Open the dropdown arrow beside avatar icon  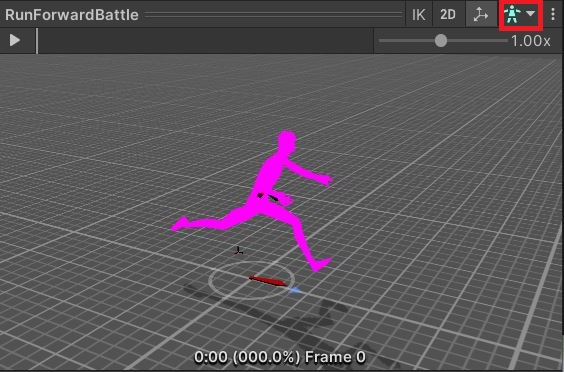pyautogui.click(x=531, y=14)
